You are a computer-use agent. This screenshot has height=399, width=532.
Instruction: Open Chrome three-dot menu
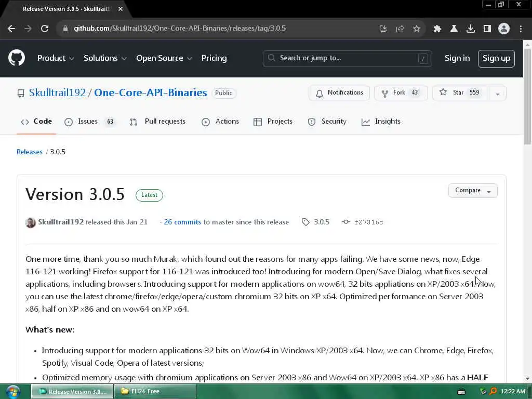click(521, 29)
